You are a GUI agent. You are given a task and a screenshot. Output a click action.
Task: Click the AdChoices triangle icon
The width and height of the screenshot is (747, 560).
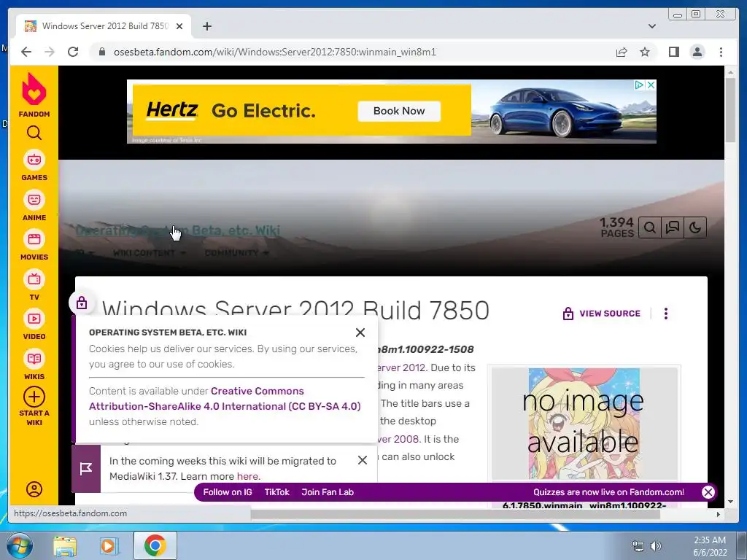(639, 85)
